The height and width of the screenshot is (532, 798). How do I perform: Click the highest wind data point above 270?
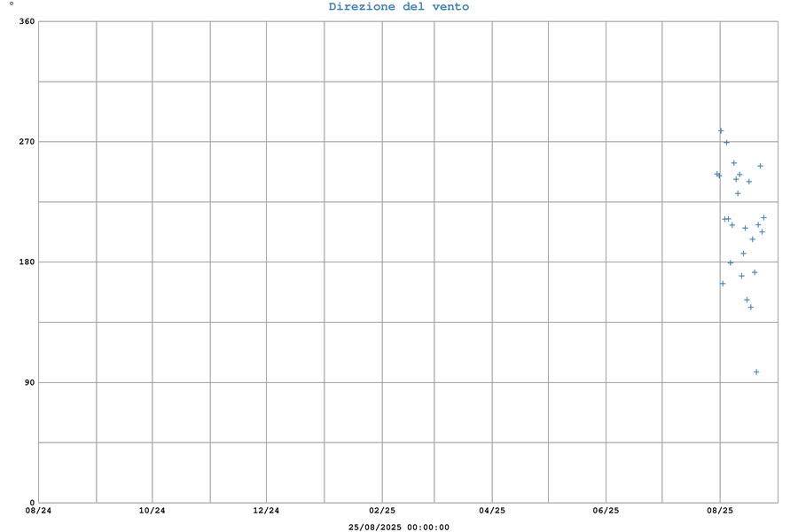[x=721, y=131]
